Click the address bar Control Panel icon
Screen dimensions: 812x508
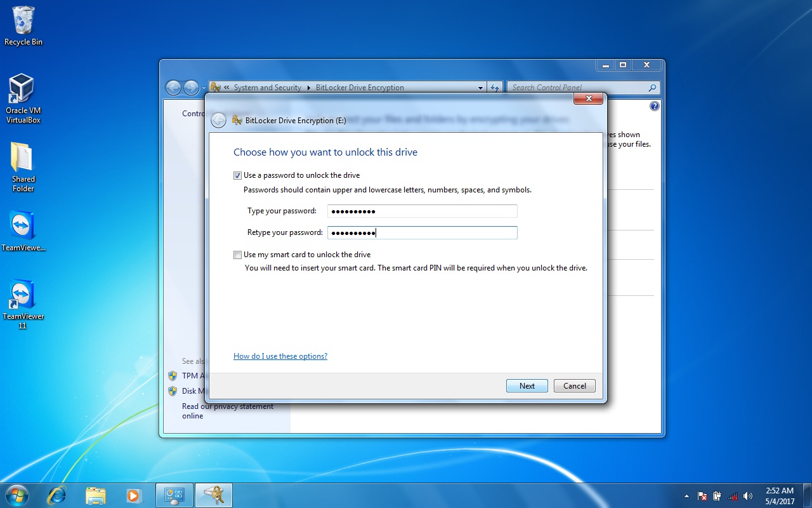216,88
